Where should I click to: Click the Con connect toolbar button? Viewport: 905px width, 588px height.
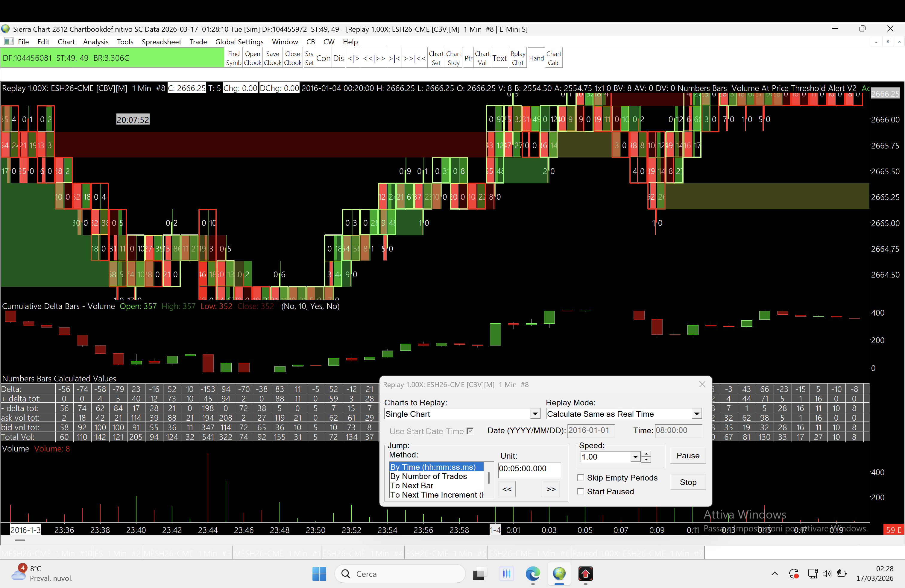coord(323,58)
